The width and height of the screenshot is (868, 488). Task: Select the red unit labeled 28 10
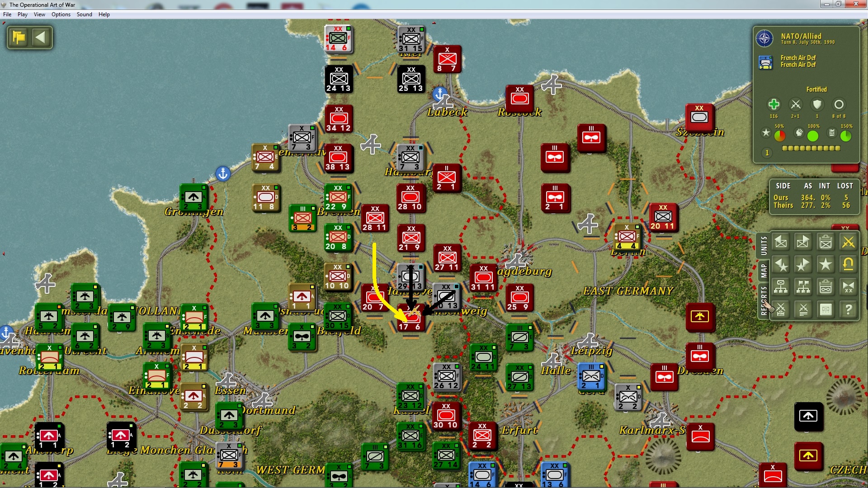(x=410, y=197)
